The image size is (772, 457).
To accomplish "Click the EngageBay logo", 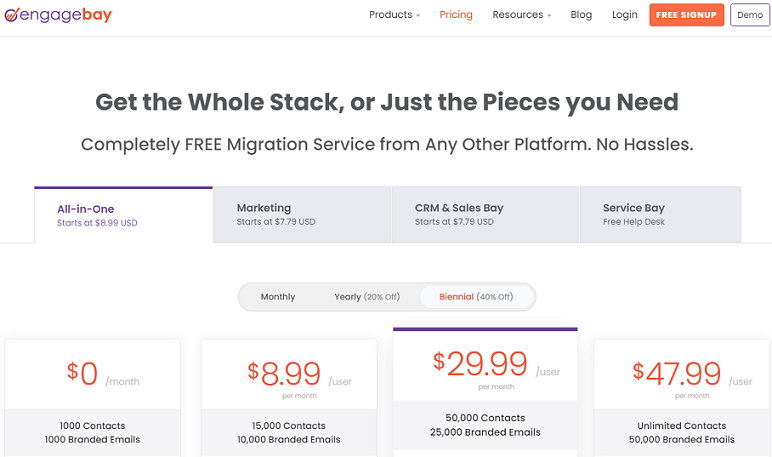I will click(58, 15).
